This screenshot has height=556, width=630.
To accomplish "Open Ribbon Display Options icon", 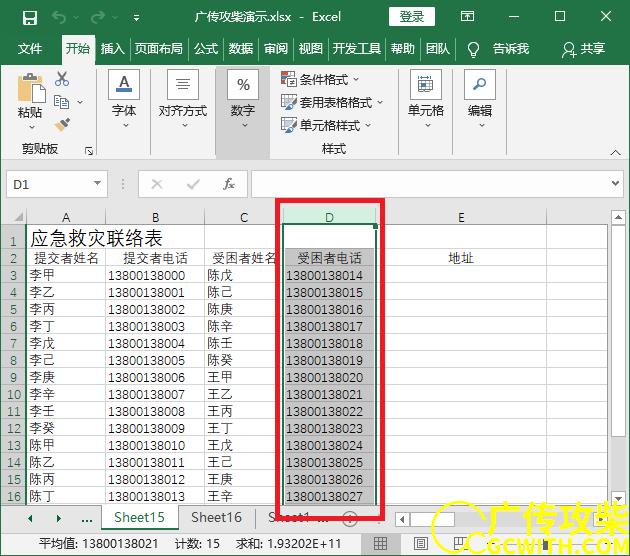I will pyautogui.click(x=467, y=16).
